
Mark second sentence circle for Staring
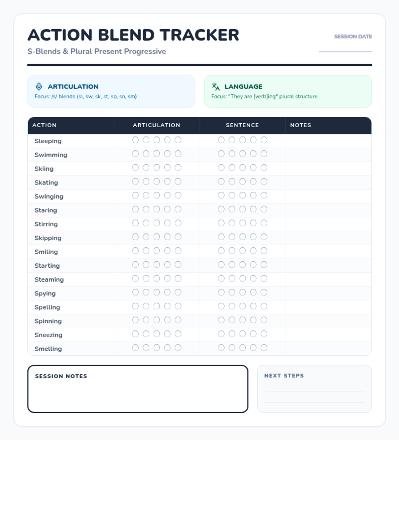point(232,209)
